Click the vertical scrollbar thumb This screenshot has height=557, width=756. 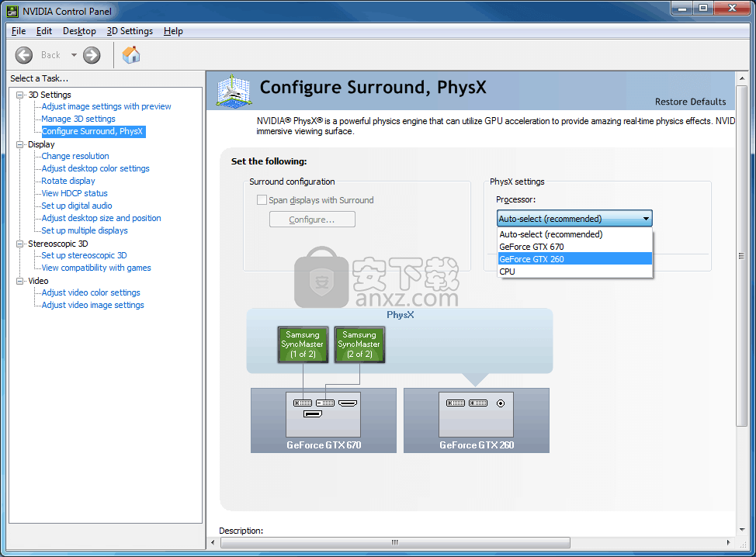pyautogui.click(x=742, y=256)
